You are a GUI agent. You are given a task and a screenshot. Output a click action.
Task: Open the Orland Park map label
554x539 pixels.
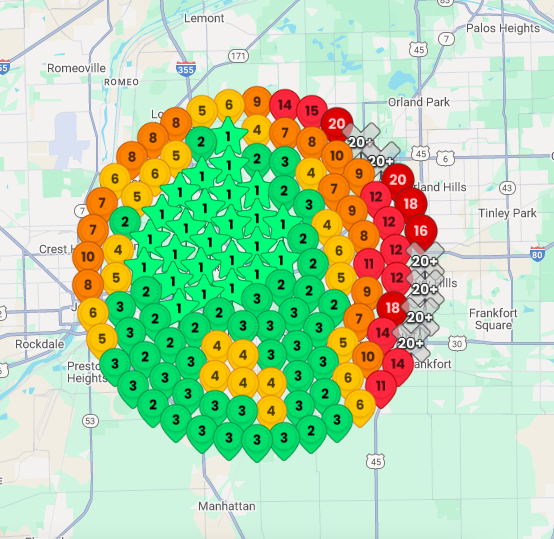click(x=419, y=102)
